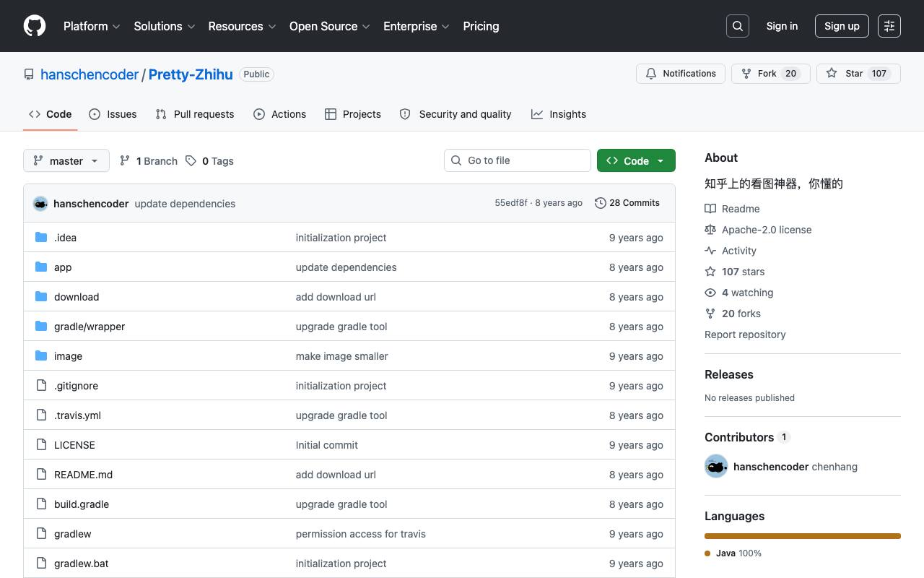Click the Sign up button
This screenshot has width=924, height=578.
click(842, 26)
